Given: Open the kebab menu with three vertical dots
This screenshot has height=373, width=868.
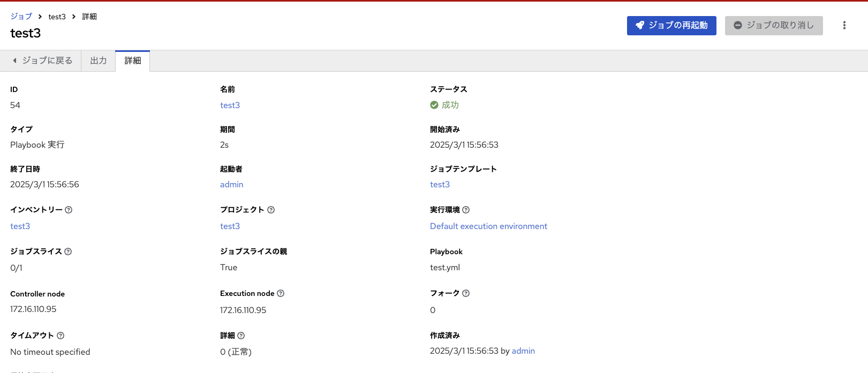Looking at the screenshot, I should click(844, 25).
